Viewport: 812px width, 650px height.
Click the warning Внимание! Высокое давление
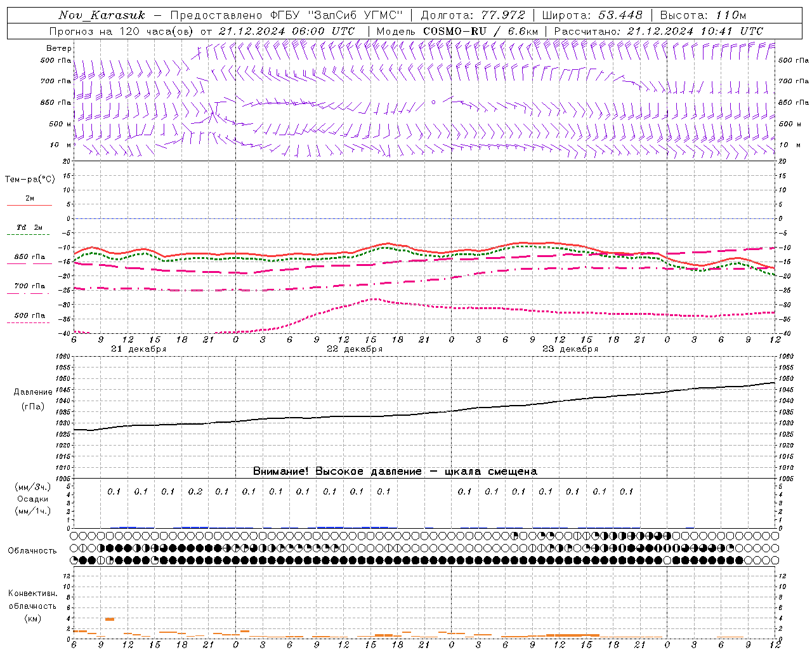click(337, 472)
